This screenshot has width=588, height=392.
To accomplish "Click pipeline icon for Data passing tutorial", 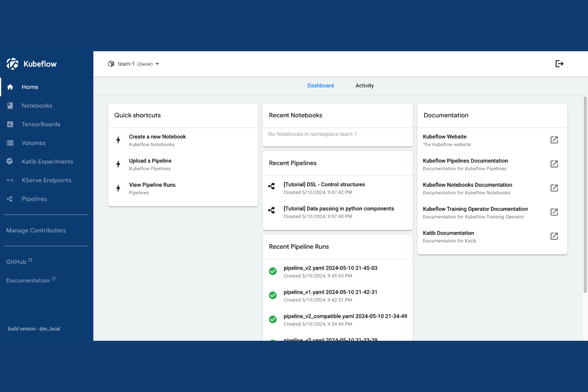I will [272, 210].
